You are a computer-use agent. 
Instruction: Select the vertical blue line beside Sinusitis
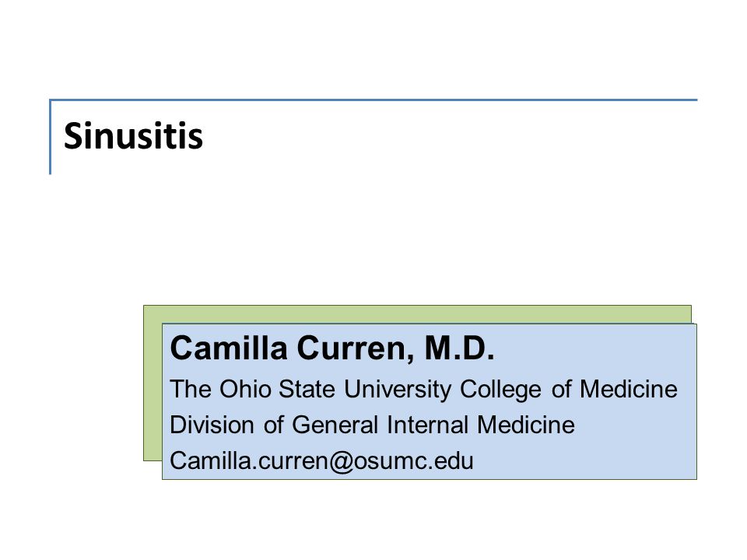coord(50,137)
